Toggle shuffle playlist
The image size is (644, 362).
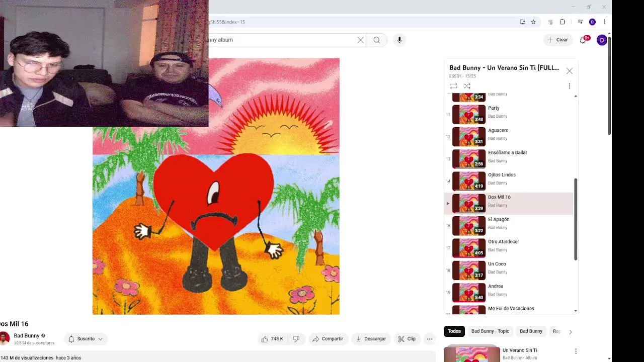coord(467,86)
